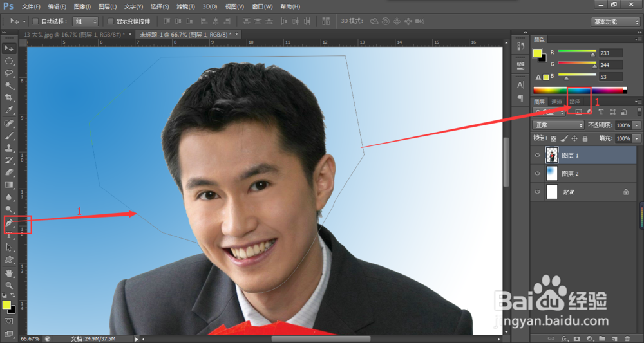This screenshot has width=644, height=343.
Task: Open the Paragraph panel icon
Action: [520, 98]
